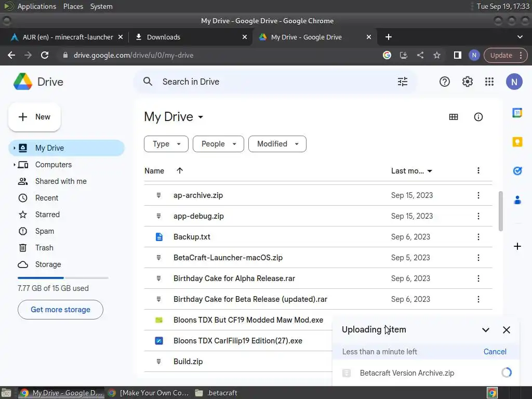Expand the My Drive title dropdown
532x399 pixels.
pos(201,117)
